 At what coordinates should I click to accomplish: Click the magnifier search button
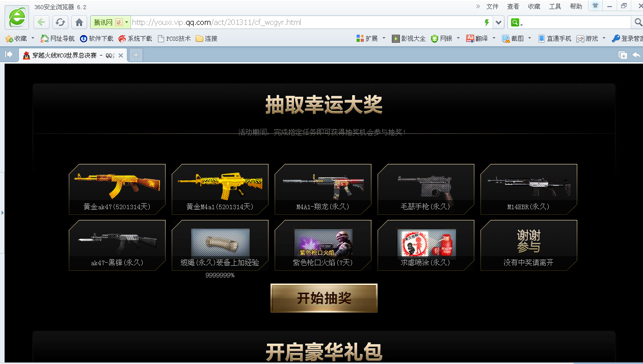point(637,22)
